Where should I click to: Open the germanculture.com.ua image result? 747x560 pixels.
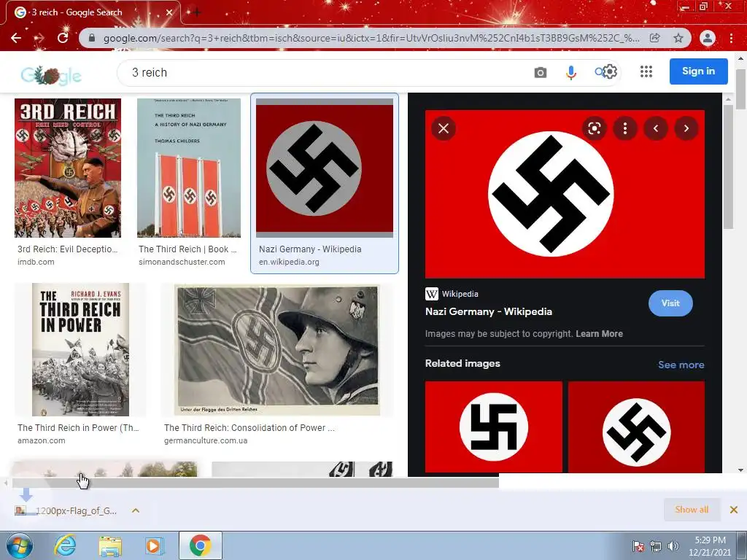click(x=277, y=349)
